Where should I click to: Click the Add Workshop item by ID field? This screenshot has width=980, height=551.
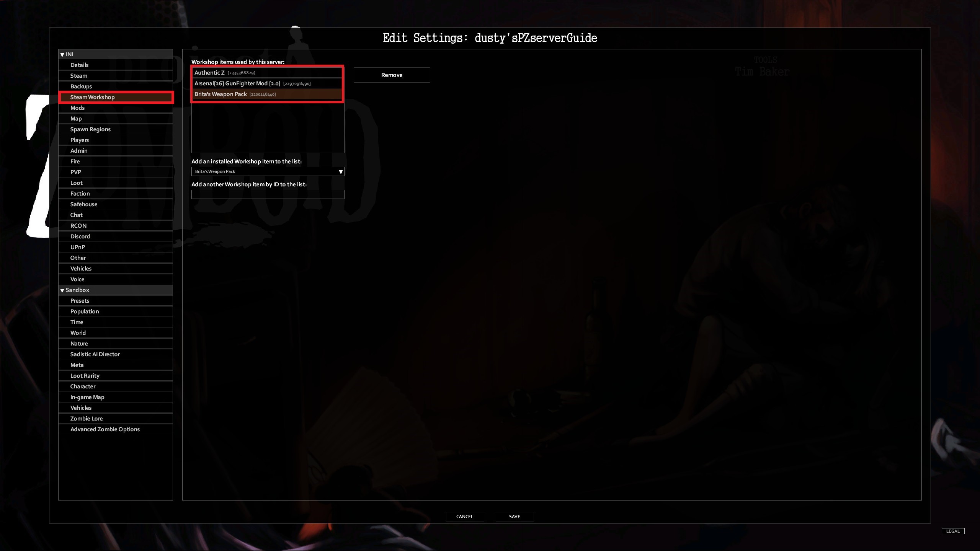[x=268, y=194]
